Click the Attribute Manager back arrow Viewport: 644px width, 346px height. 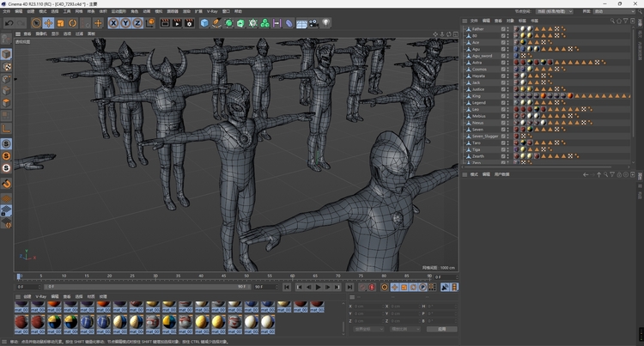pyautogui.click(x=586, y=174)
